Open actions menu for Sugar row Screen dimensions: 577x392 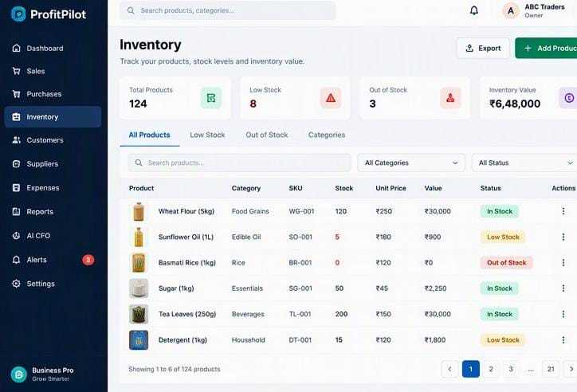coord(563,288)
